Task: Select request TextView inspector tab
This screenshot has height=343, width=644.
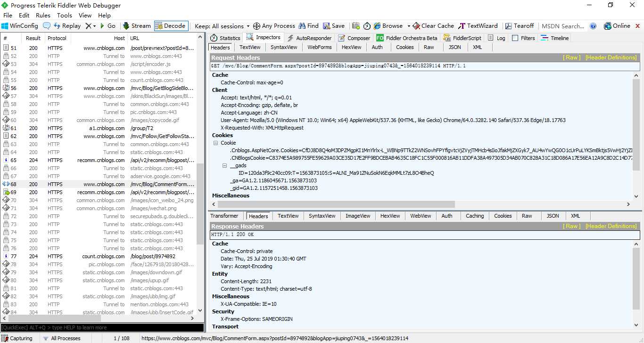Action: [250, 47]
